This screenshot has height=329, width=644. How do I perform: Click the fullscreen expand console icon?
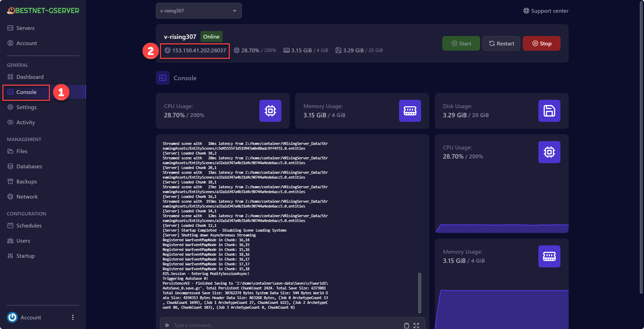click(416, 326)
